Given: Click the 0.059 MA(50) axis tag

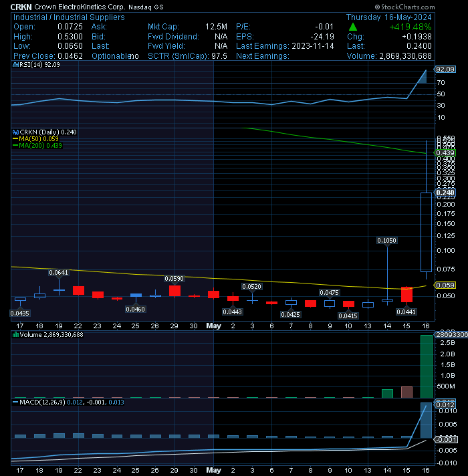Looking at the screenshot, I should pos(445,285).
